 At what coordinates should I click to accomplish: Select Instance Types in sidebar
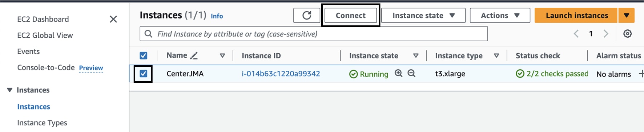point(42,123)
